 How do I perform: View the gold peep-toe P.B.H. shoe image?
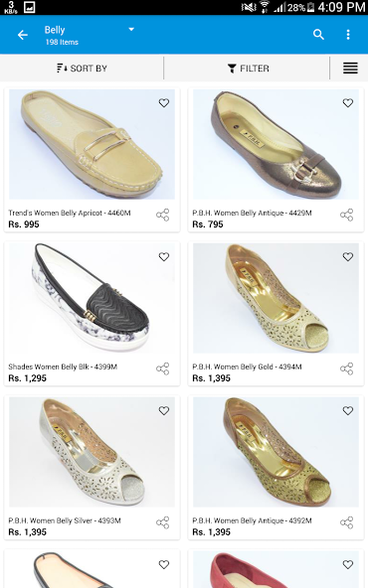(276, 298)
